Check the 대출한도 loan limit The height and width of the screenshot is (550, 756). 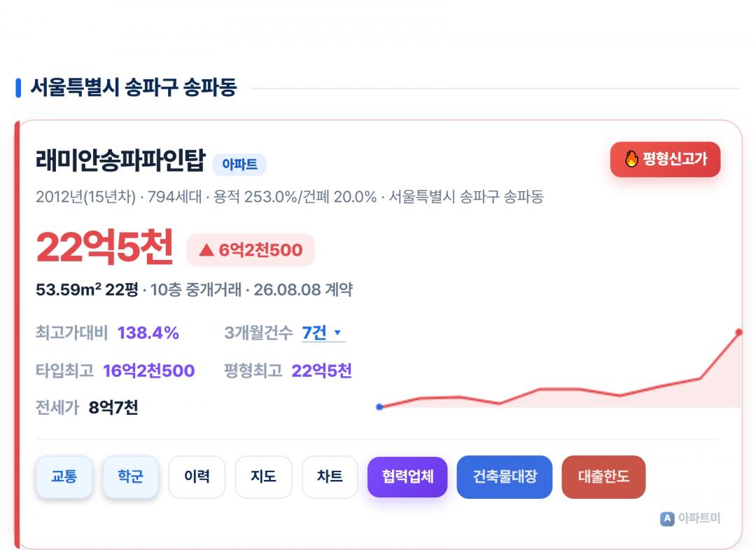tap(603, 476)
